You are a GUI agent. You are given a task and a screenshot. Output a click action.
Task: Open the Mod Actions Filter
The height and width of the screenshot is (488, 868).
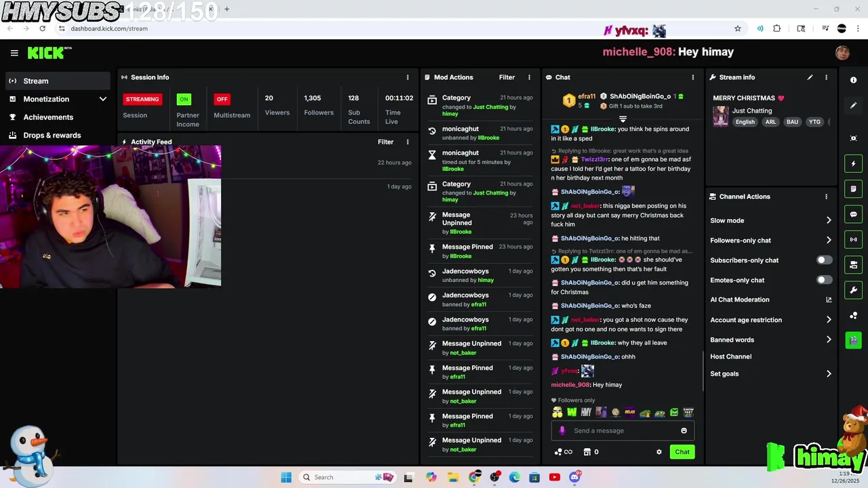[507, 77]
